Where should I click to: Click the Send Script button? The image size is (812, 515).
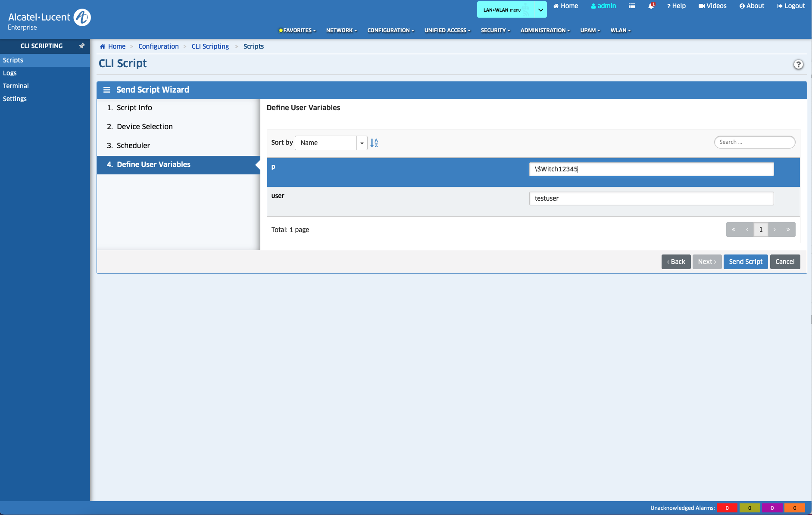(x=745, y=262)
